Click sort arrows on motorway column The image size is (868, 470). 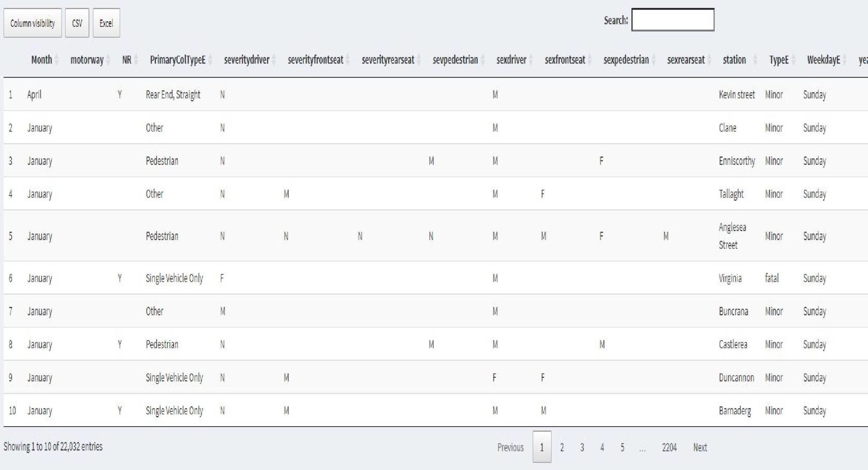pos(108,60)
